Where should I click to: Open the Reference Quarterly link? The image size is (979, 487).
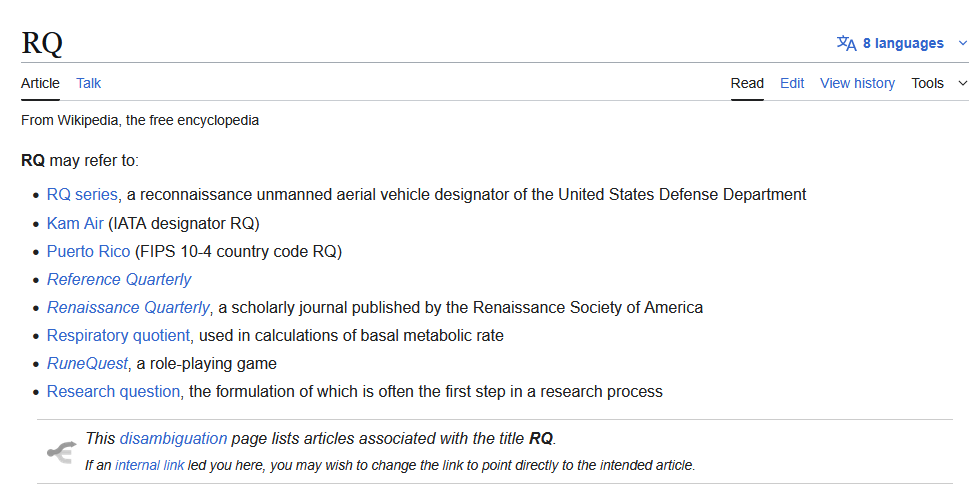[119, 279]
